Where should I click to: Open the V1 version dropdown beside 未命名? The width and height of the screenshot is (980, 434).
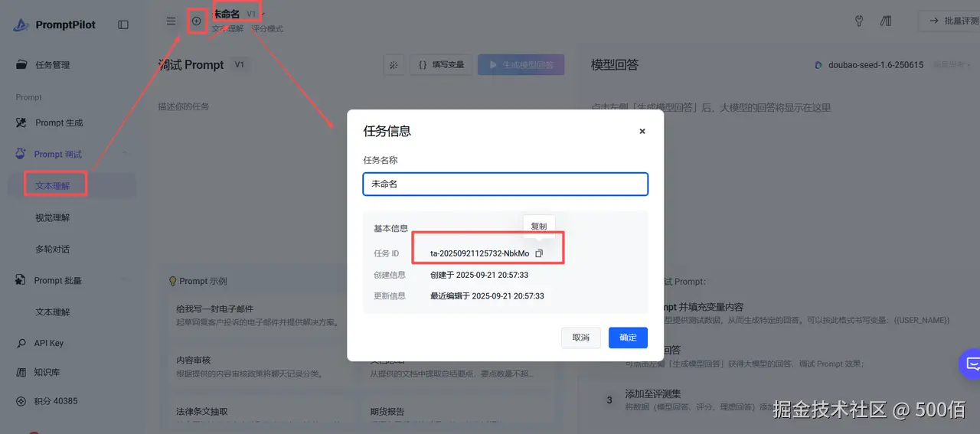(256, 14)
